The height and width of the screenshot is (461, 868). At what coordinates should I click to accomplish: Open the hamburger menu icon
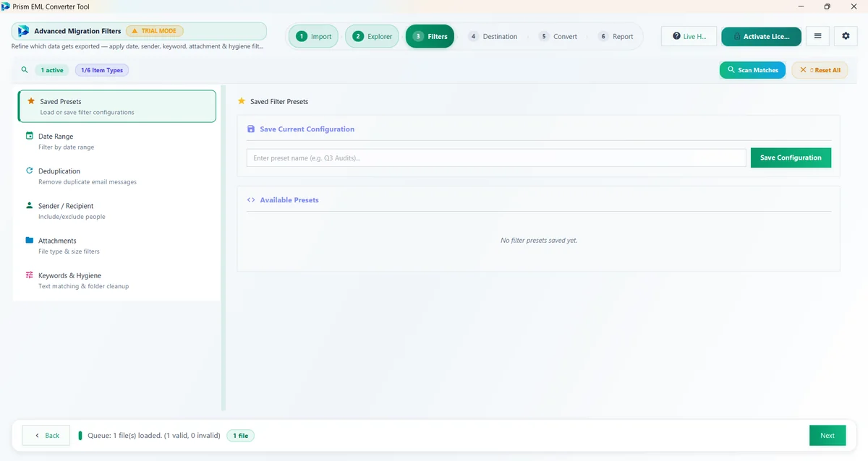click(x=817, y=36)
